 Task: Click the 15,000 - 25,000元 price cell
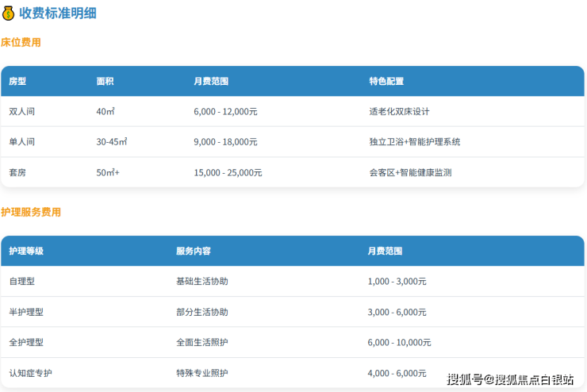[228, 172]
